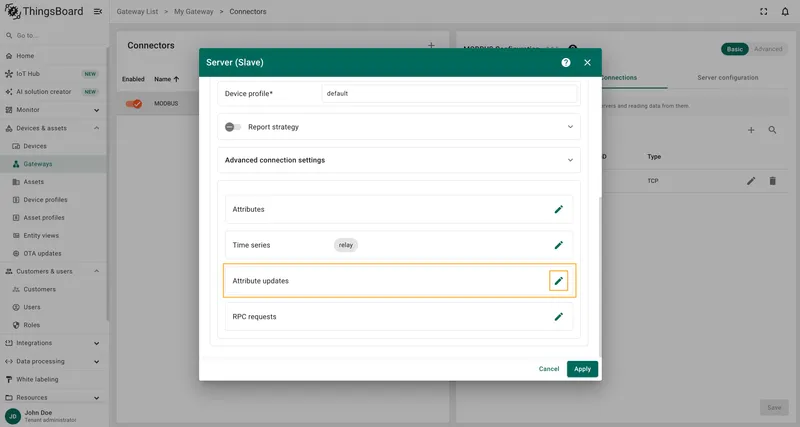Expand the Report strategy section
The height and width of the screenshot is (427, 800).
click(570, 127)
